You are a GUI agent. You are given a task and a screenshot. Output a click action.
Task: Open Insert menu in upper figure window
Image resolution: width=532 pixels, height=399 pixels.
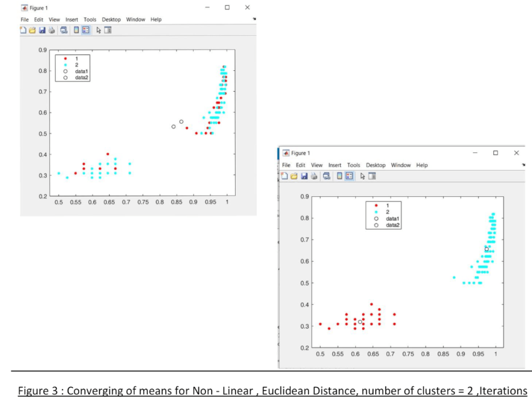coord(72,20)
